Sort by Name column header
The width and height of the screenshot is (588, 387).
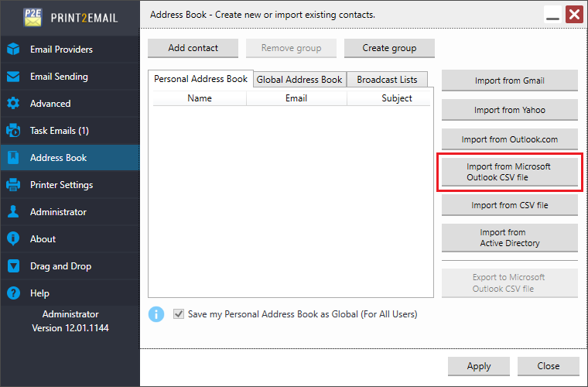[x=200, y=98]
